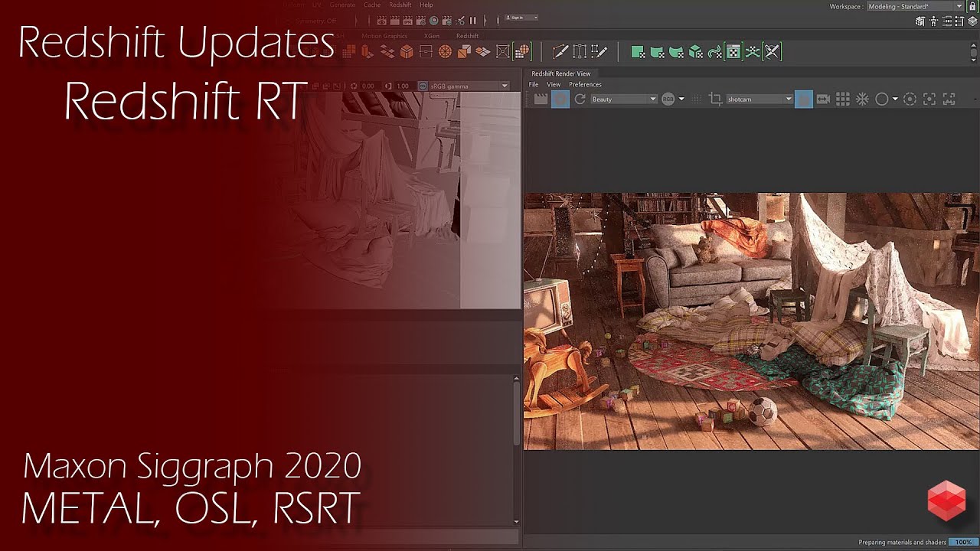Click the snowflake freeze icon
The width and height of the screenshot is (980, 551).
click(862, 99)
